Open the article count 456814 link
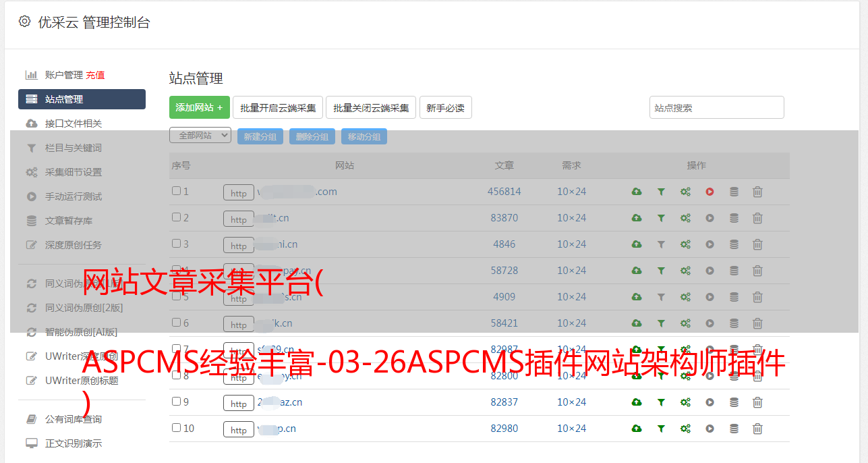 click(504, 192)
